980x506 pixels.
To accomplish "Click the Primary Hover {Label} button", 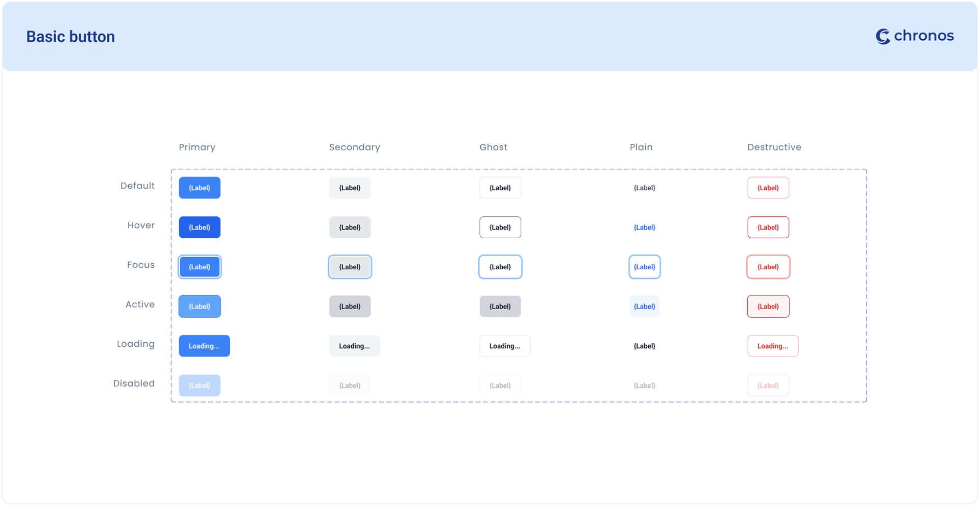I will (x=200, y=227).
